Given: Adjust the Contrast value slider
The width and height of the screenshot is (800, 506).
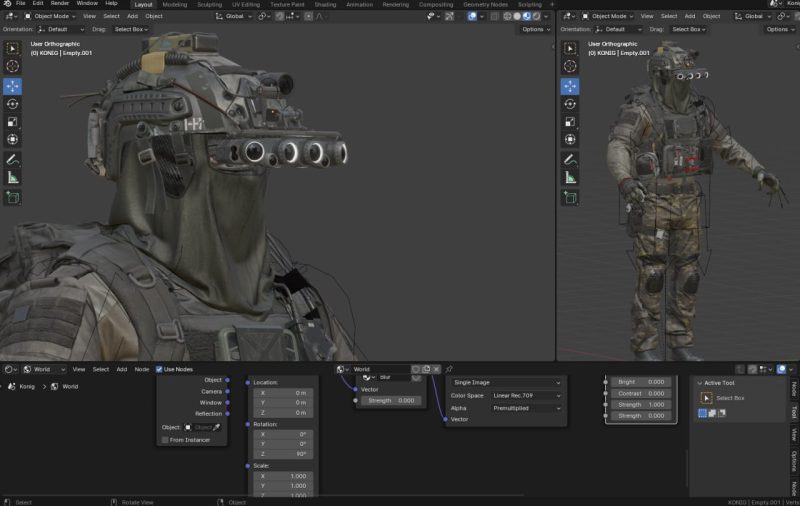Looking at the screenshot, I should [x=640, y=393].
